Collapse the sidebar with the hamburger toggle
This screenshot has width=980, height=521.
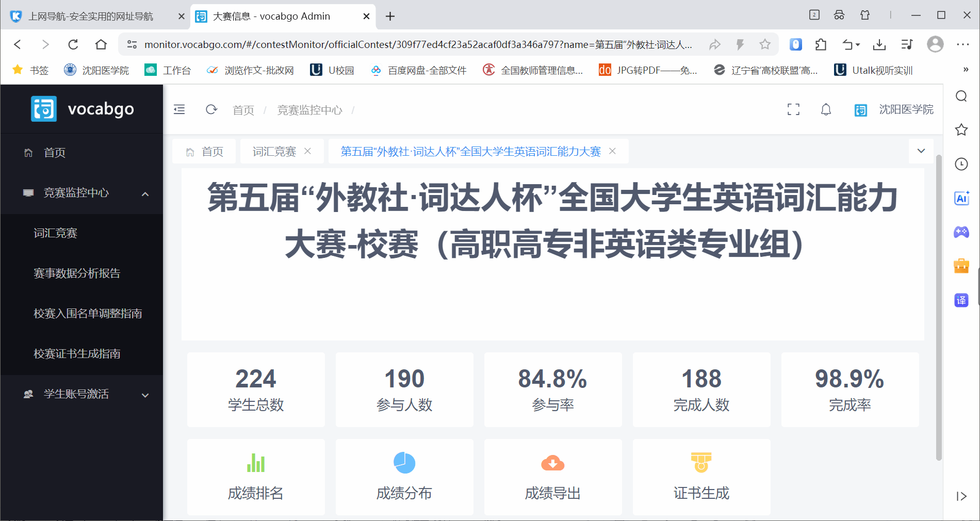coord(179,109)
